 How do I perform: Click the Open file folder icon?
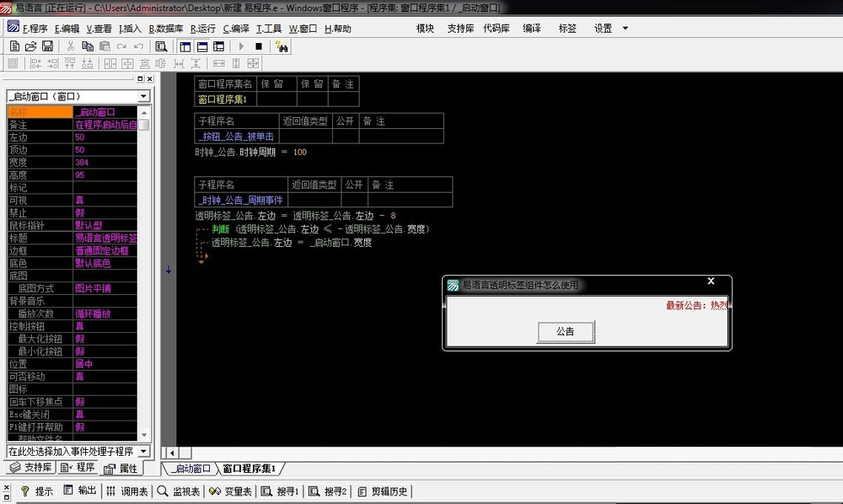click(30, 46)
